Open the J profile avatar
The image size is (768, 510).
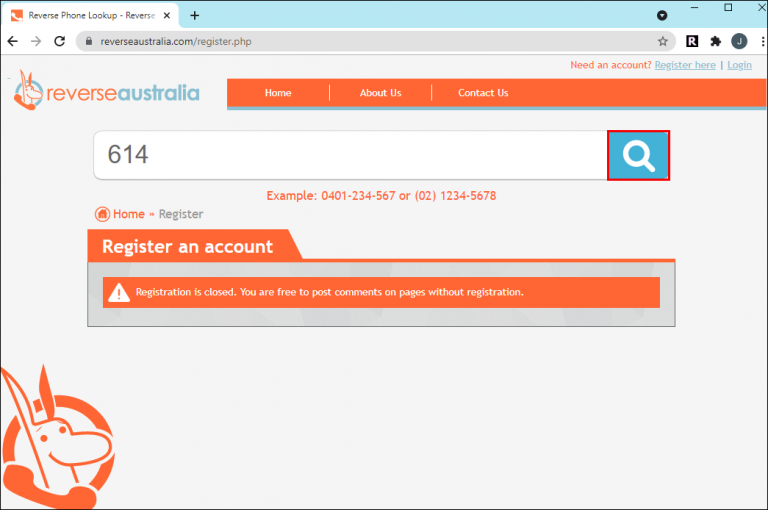[x=739, y=42]
